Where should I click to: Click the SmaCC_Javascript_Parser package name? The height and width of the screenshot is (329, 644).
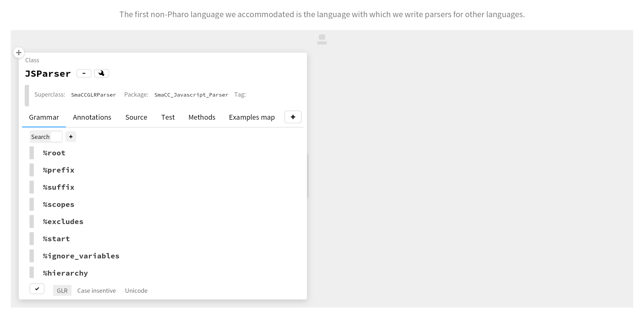pyautogui.click(x=191, y=95)
